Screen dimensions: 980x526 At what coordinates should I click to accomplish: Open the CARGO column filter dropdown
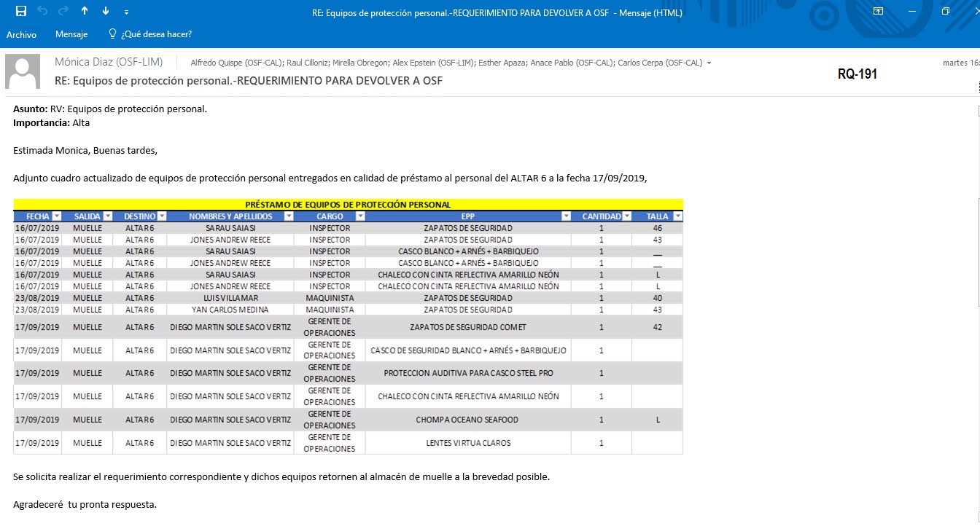pyautogui.click(x=359, y=216)
